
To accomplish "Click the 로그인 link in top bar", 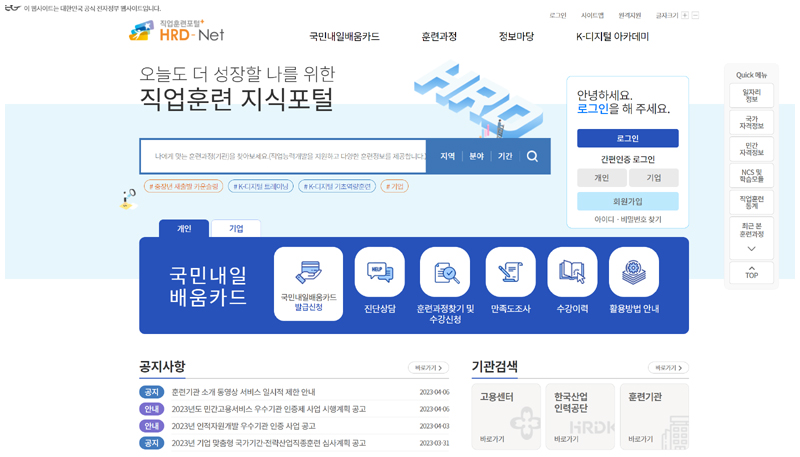I will (558, 15).
